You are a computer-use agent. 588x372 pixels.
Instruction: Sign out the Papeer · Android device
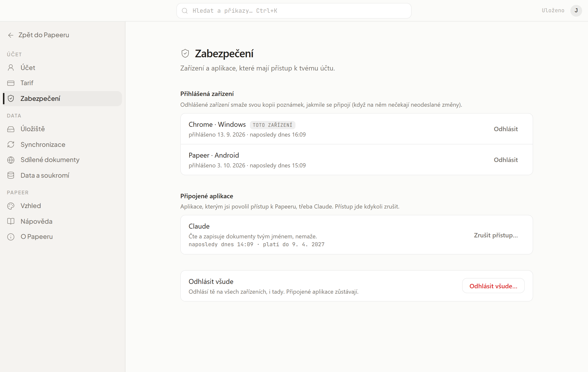point(506,160)
